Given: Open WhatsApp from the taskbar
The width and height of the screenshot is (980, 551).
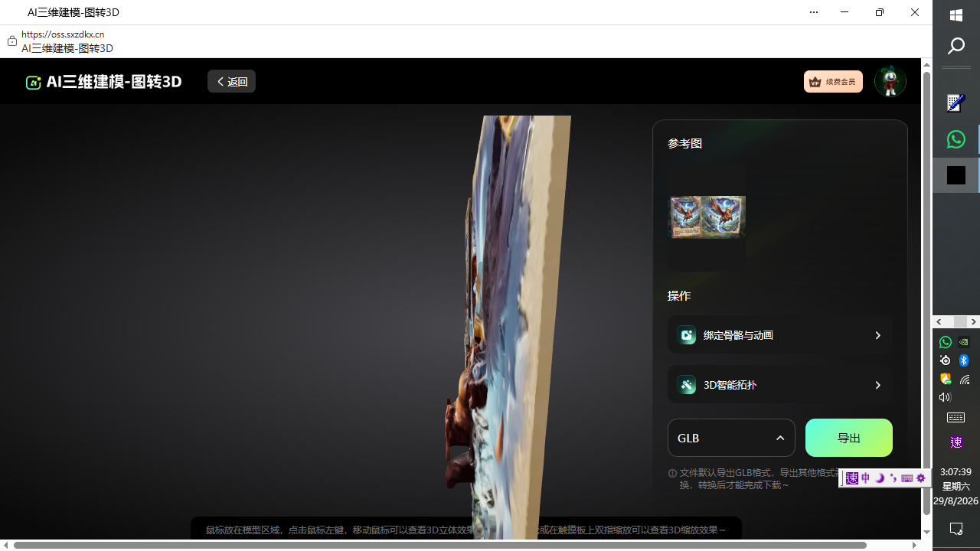Looking at the screenshot, I should (x=955, y=139).
